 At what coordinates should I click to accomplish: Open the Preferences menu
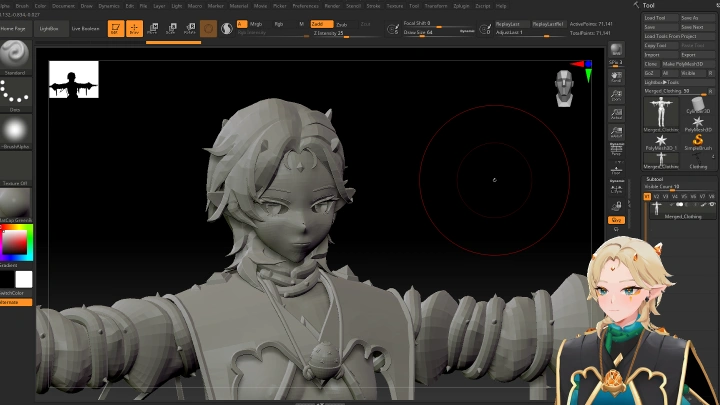pos(305,6)
